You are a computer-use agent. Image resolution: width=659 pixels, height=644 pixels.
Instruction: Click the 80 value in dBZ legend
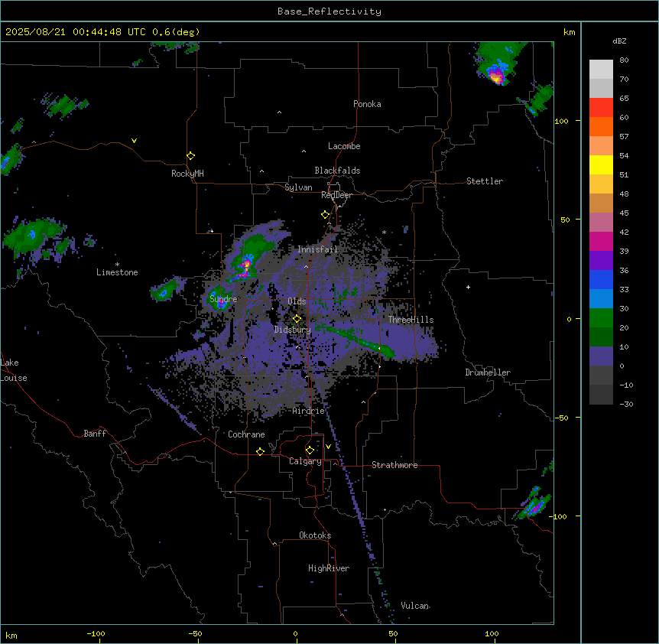pos(624,60)
